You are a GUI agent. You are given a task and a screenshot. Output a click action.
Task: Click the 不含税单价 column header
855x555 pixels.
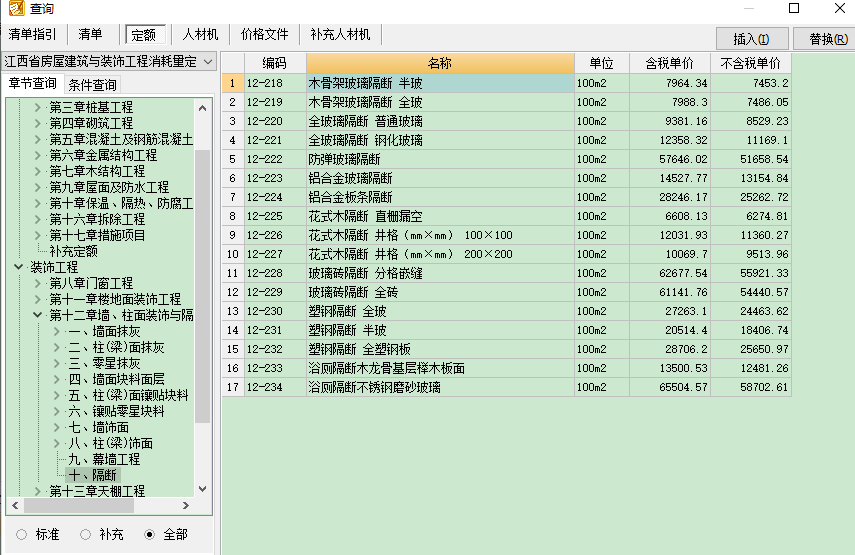(751, 63)
